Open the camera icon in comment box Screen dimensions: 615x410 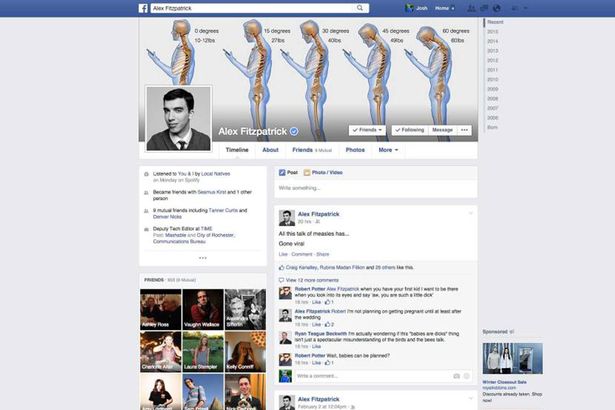click(457, 376)
